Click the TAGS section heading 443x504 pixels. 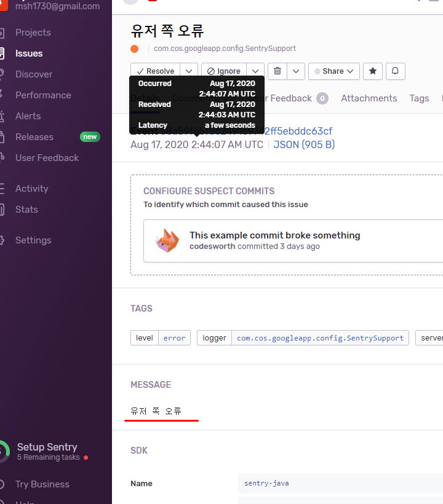142,309
